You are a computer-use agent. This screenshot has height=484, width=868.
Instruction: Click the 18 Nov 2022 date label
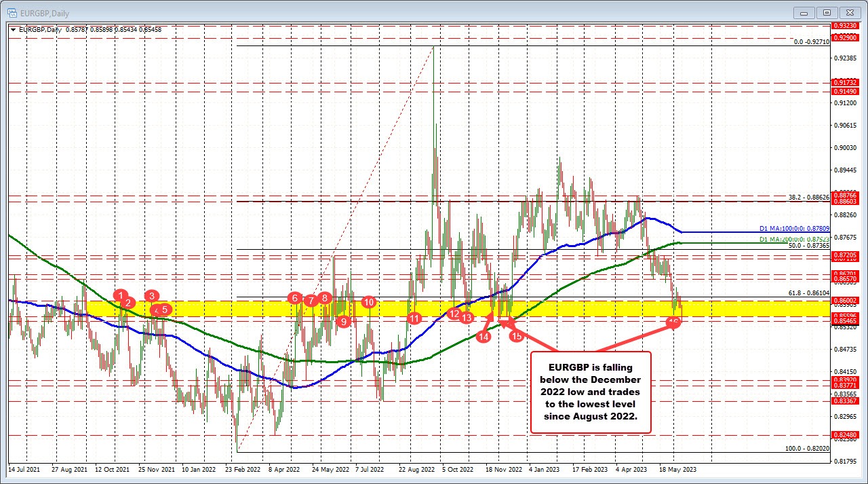[505, 469]
